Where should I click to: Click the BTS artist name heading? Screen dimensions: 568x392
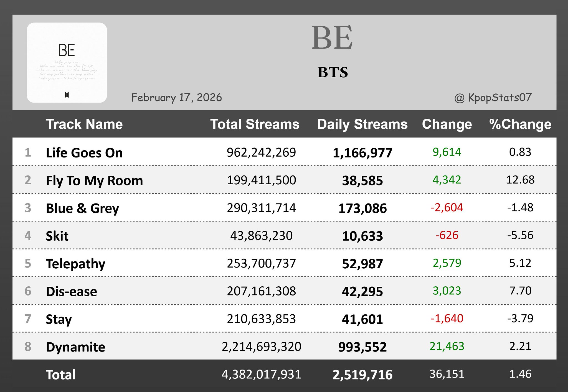coord(333,72)
